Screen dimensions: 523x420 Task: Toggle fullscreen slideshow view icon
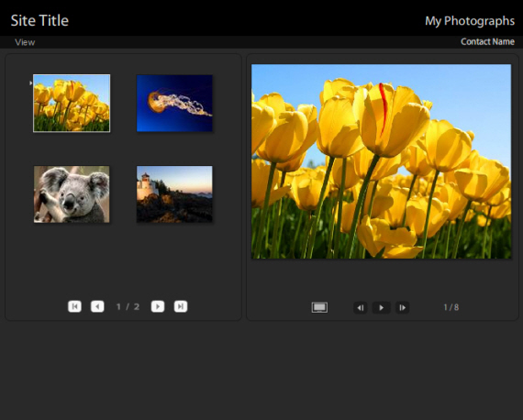coord(319,307)
